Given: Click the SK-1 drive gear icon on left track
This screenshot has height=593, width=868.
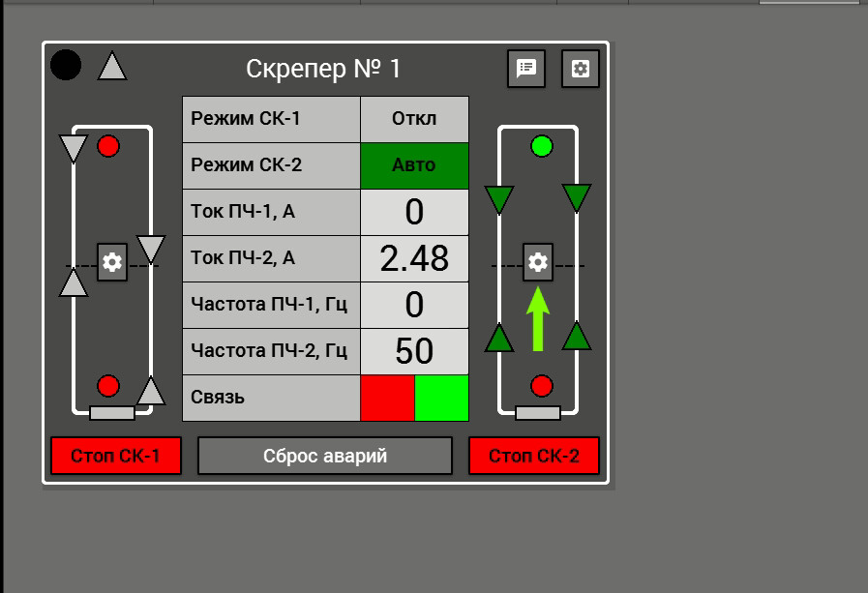Looking at the screenshot, I should tap(112, 261).
